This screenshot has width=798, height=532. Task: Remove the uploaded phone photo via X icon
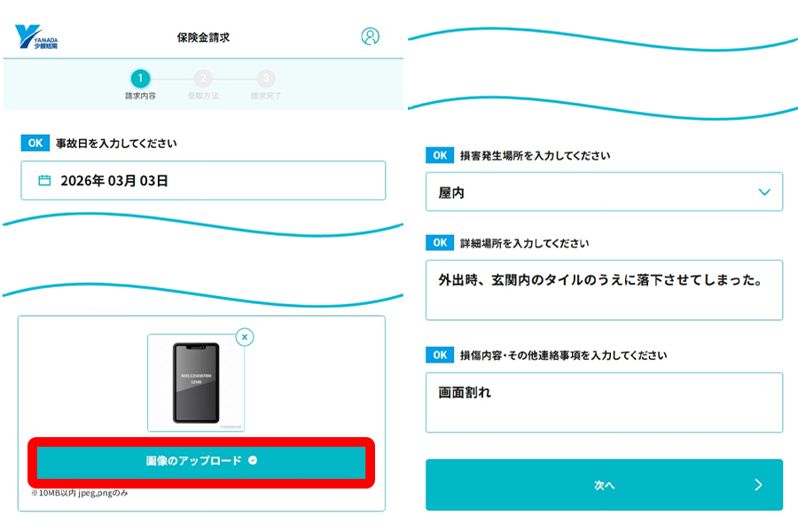coord(246,337)
